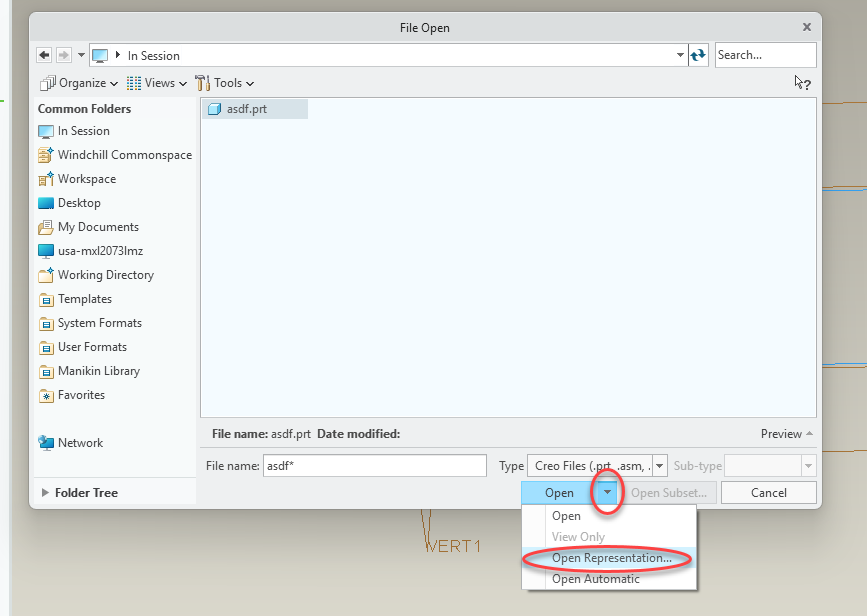867x616 pixels.
Task: Open My Documents folder
Action: (x=88, y=227)
